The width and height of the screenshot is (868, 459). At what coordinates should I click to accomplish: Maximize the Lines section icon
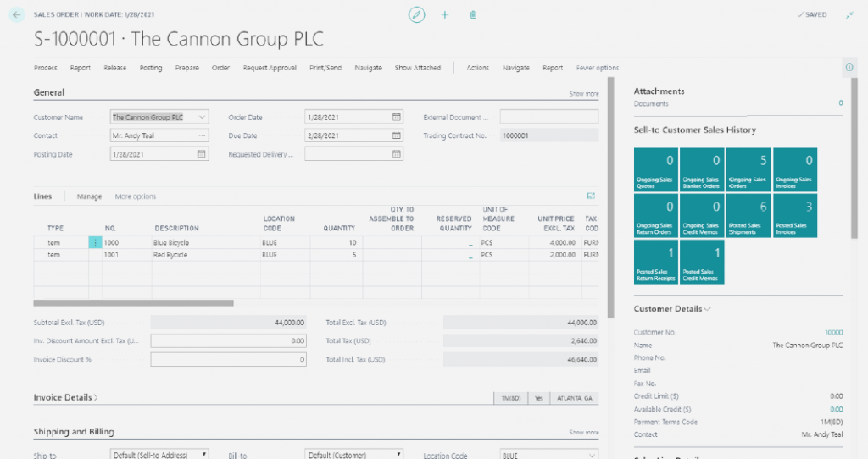[x=591, y=196]
